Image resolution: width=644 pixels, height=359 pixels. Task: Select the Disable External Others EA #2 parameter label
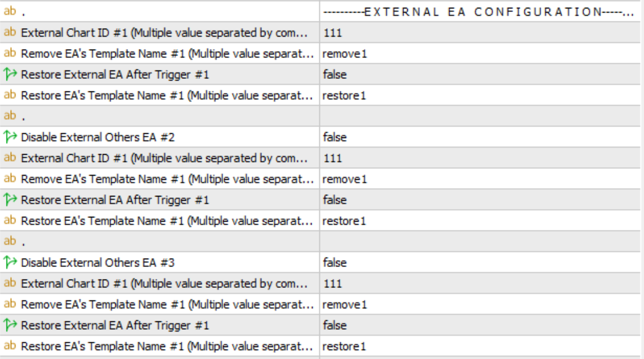(x=97, y=137)
